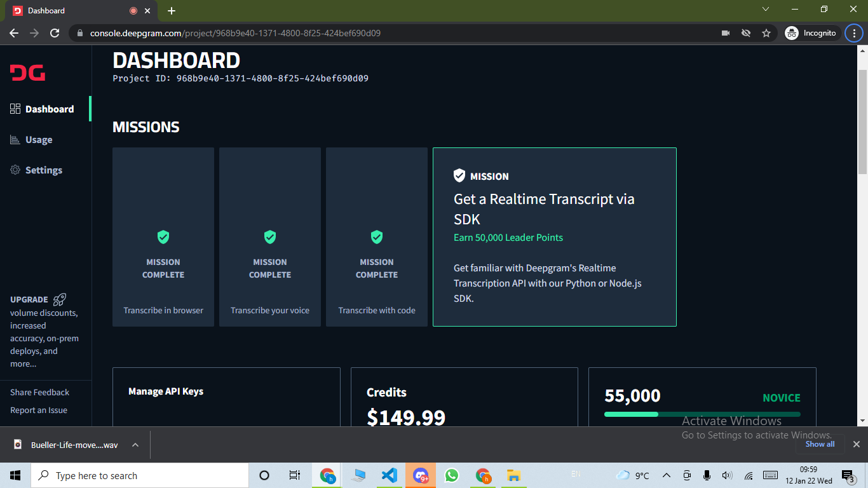Click the address bar URL
Image resolution: width=868 pixels, height=488 pixels.
coord(235,33)
